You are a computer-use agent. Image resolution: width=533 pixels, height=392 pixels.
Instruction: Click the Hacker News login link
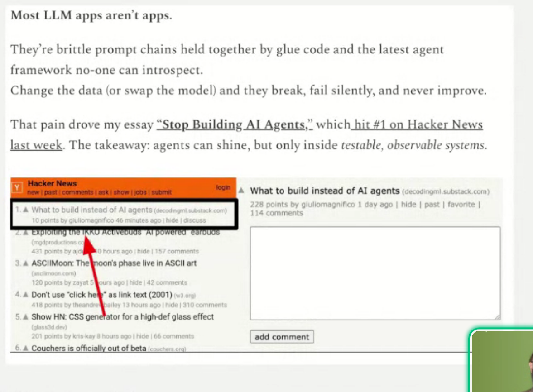223,187
